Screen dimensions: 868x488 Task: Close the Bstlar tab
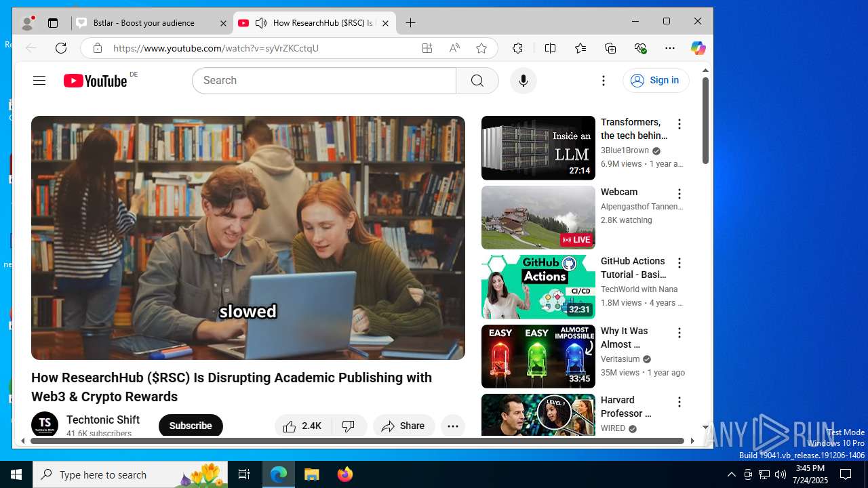[x=223, y=23]
